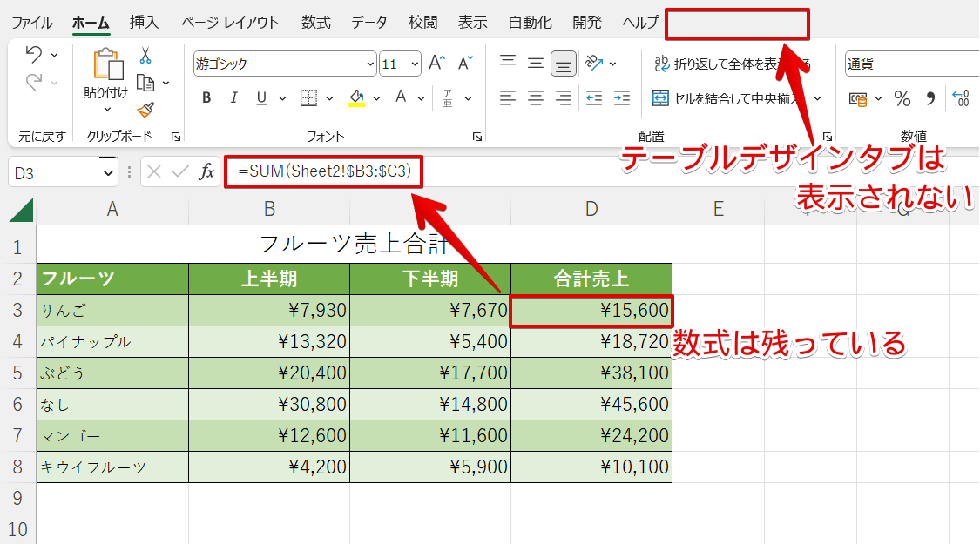980x544 pixels.
Task: Select row 5 header
Action: click(x=17, y=373)
